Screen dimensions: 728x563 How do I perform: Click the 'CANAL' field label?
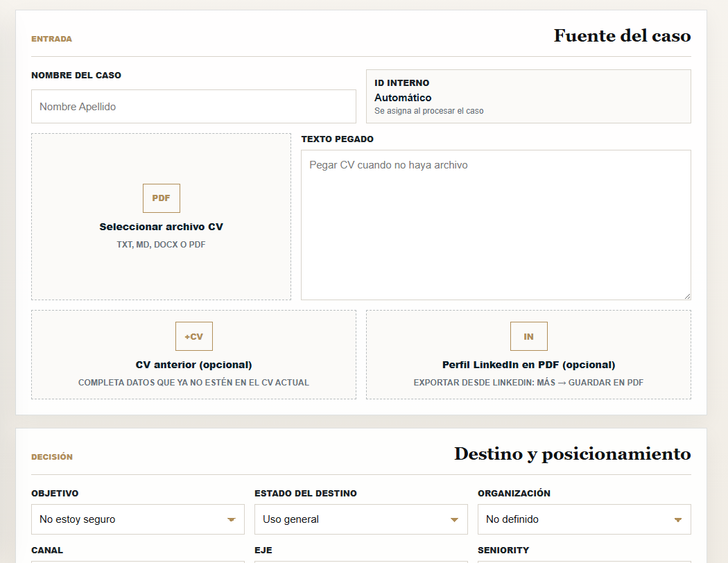coord(47,551)
